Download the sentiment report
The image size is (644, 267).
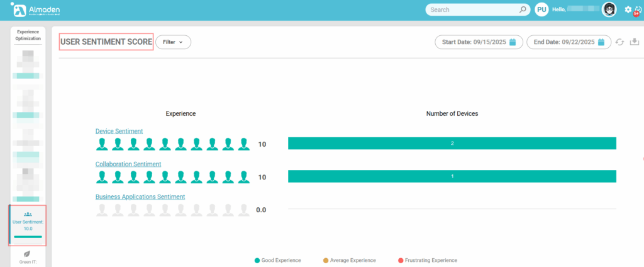(x=634, y=42)
